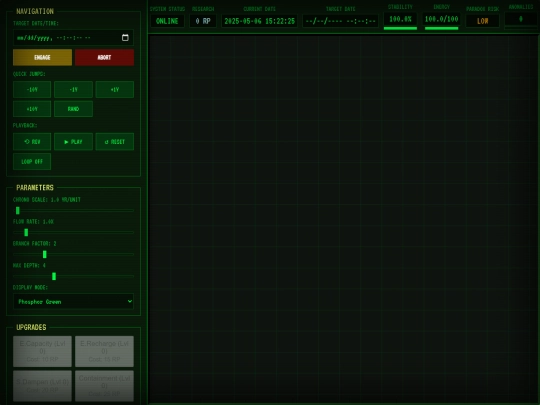Adjust the Flow Rate slider

coord(73,232)
